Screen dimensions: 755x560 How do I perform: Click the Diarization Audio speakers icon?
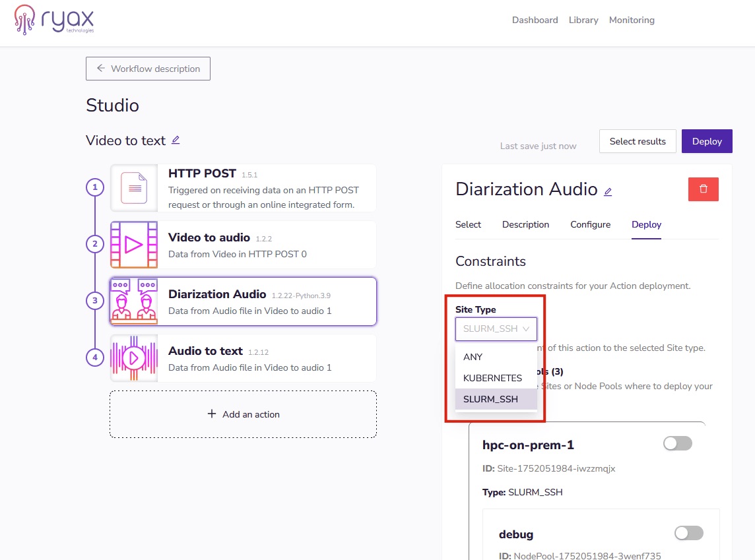[x=134, y=301]
